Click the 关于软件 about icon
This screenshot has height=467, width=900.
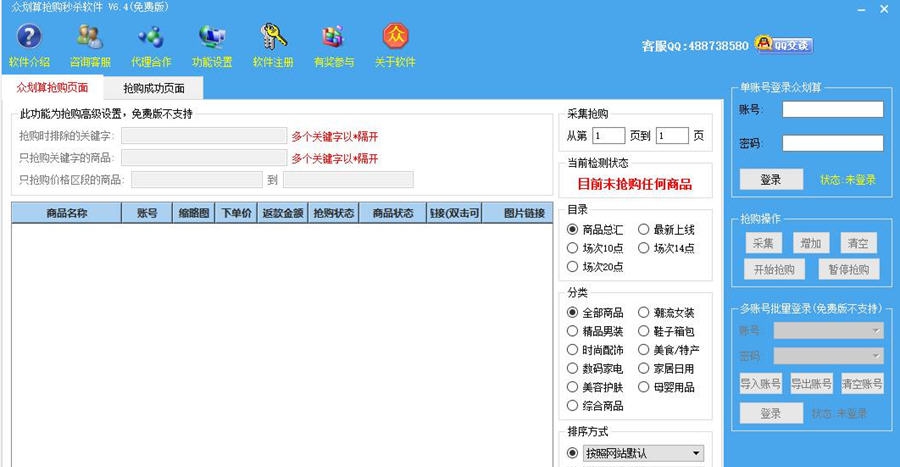pyautogui.click(x=395, y=36)
